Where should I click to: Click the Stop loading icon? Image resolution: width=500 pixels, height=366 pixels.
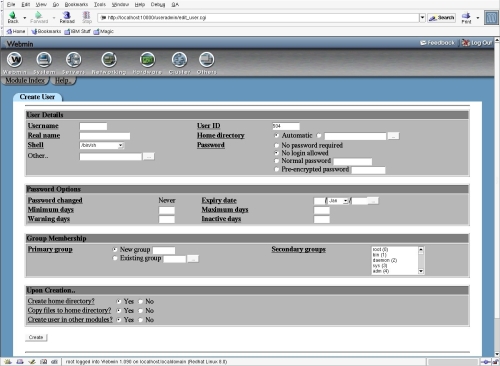pos(87,15)
